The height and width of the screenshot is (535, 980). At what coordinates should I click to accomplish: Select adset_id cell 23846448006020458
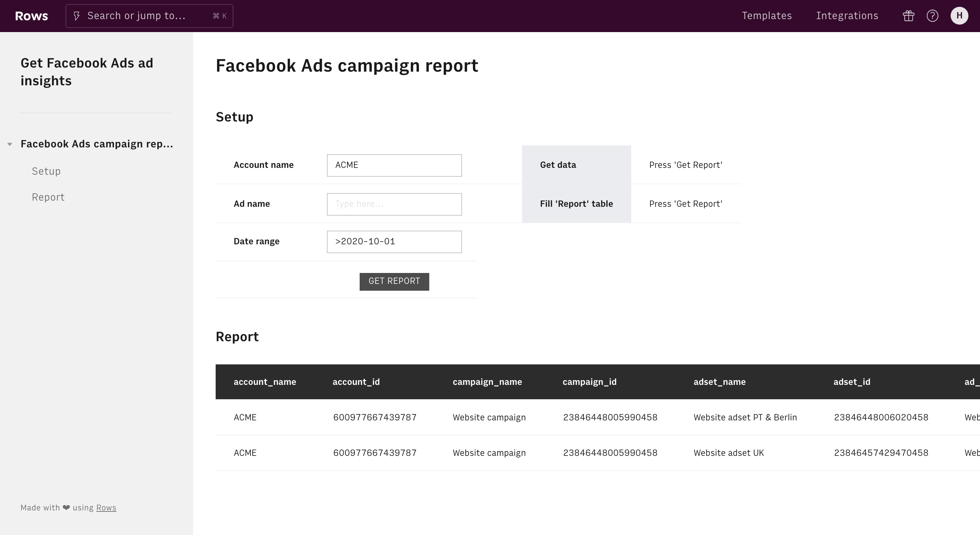(881, 417)
